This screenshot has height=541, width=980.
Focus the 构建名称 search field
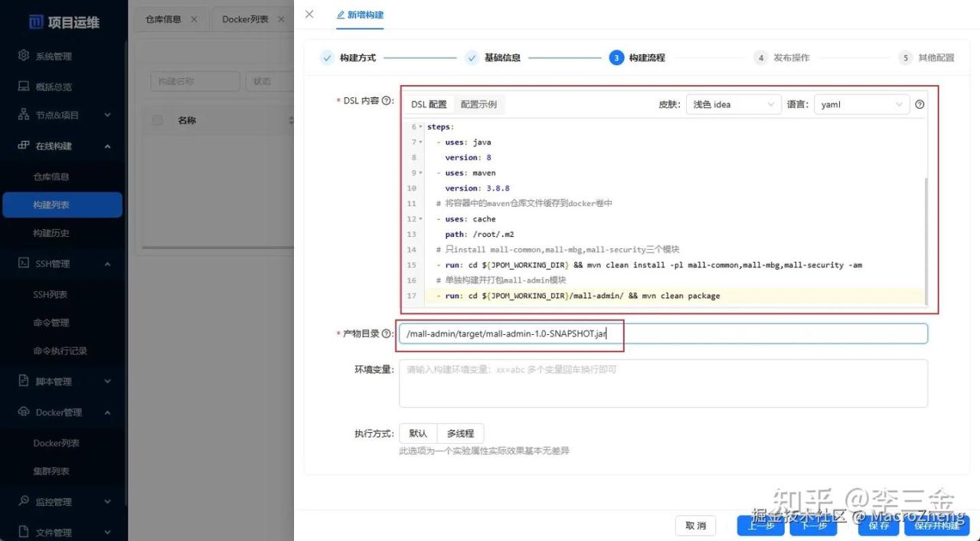tap(194, 81)
